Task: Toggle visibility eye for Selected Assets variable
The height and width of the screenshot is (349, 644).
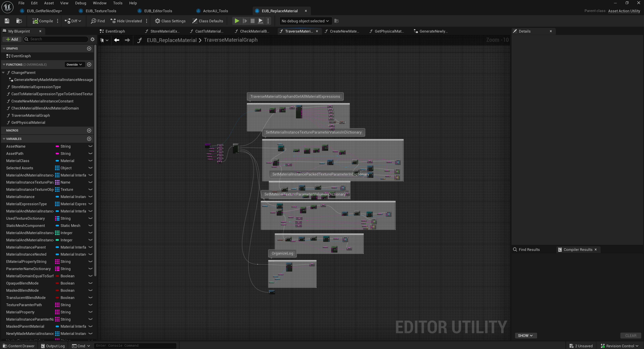Action: [90, 168]
